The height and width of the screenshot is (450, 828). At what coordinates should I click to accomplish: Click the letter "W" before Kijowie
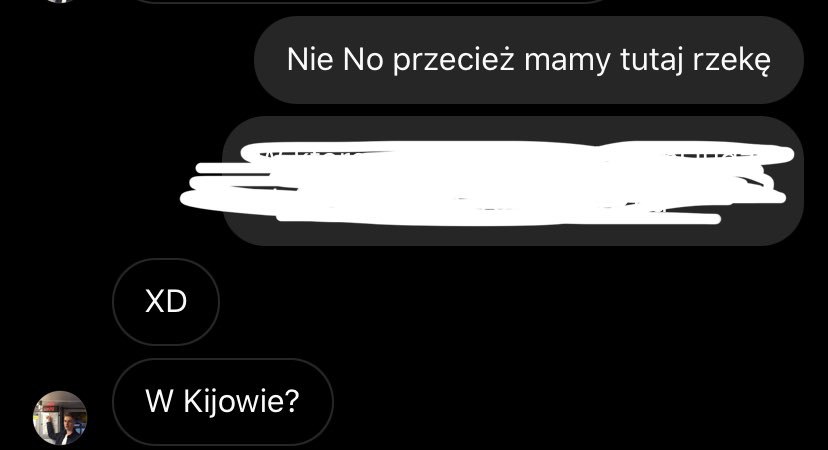[x=159, y=401]
